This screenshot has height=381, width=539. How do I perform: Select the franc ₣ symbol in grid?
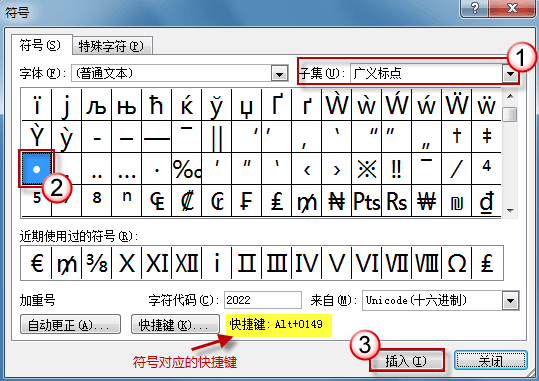pyautogui.click(x=246, y=201)
